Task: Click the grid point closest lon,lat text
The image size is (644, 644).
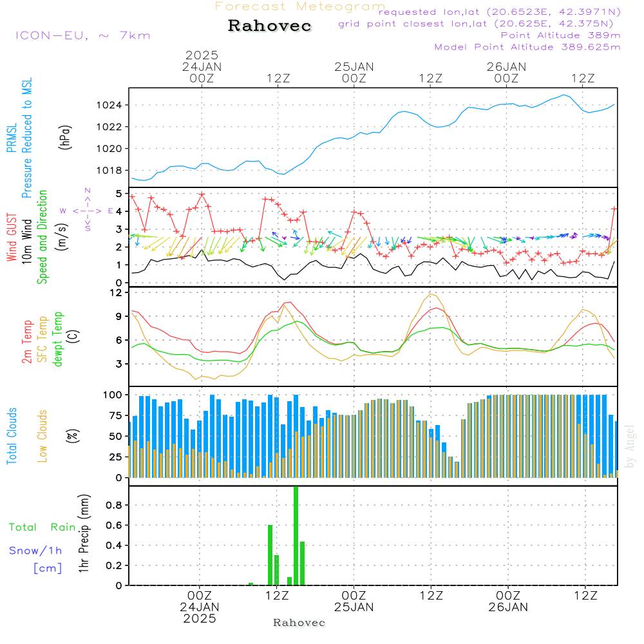Action: pyautogui.click(x=476, y=23)
